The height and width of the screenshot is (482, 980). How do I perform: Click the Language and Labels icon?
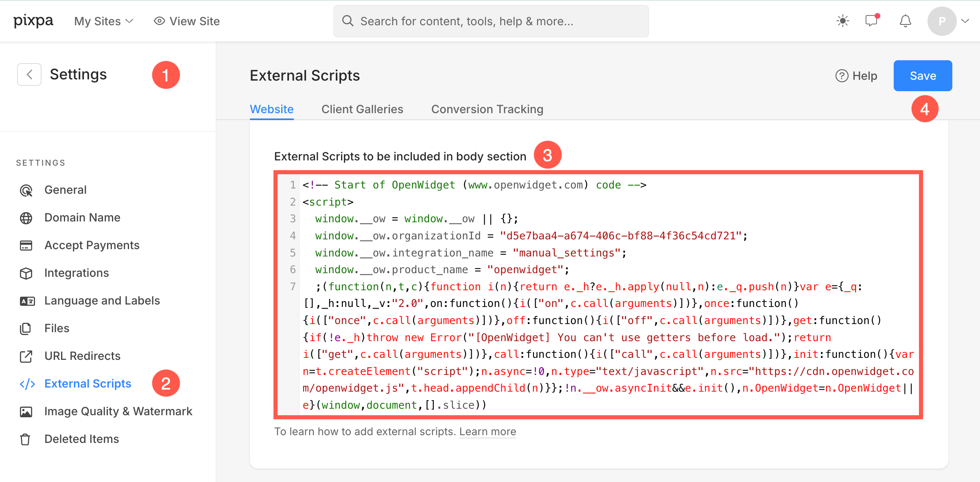pos(27,301)
